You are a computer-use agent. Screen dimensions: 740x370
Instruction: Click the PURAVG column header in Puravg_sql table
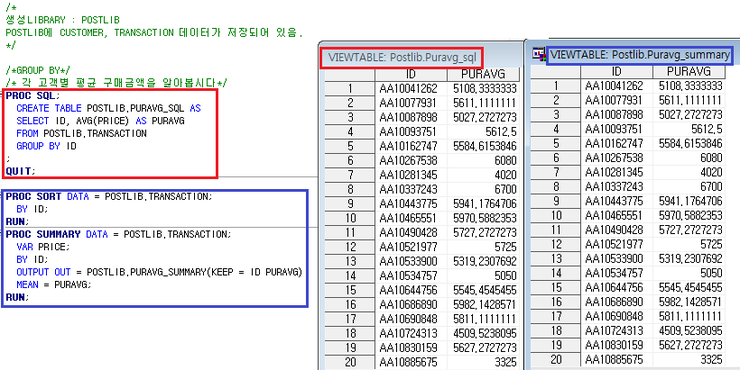pos(483,75)
